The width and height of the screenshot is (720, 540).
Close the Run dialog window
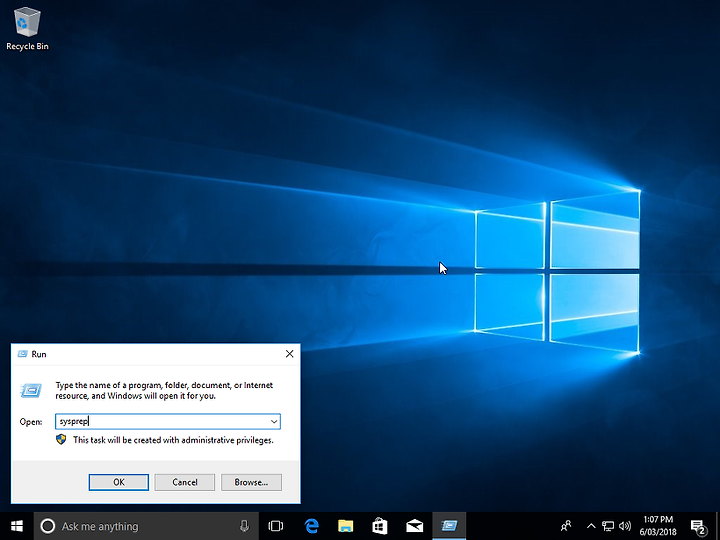[x=289, y=354]
